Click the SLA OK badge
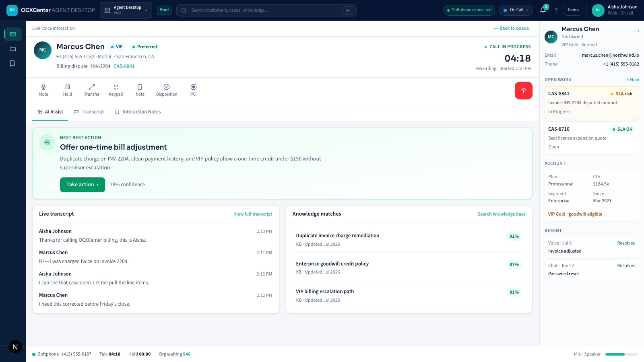Screen dimensions: 644x362 (x=622, y=129)
